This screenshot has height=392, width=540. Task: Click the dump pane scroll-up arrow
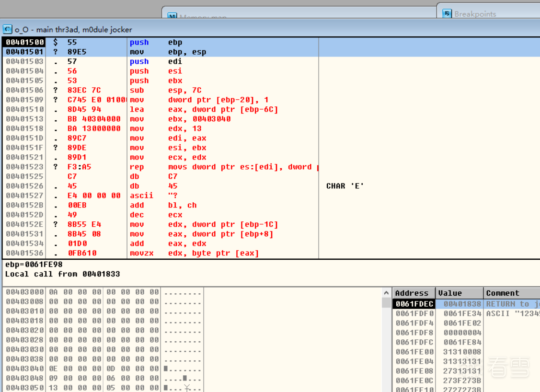tap(386, 293)
